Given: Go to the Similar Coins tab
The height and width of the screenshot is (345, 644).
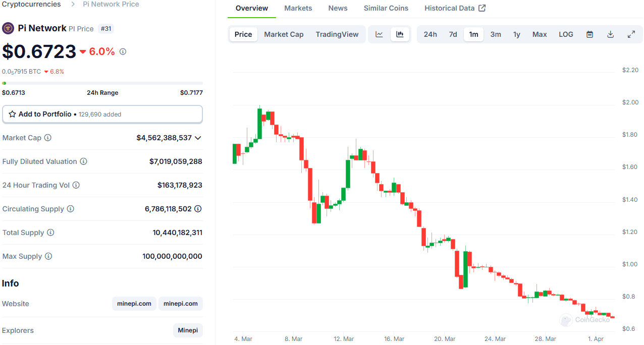Looking at the screenshot, I should pos(386,8).
